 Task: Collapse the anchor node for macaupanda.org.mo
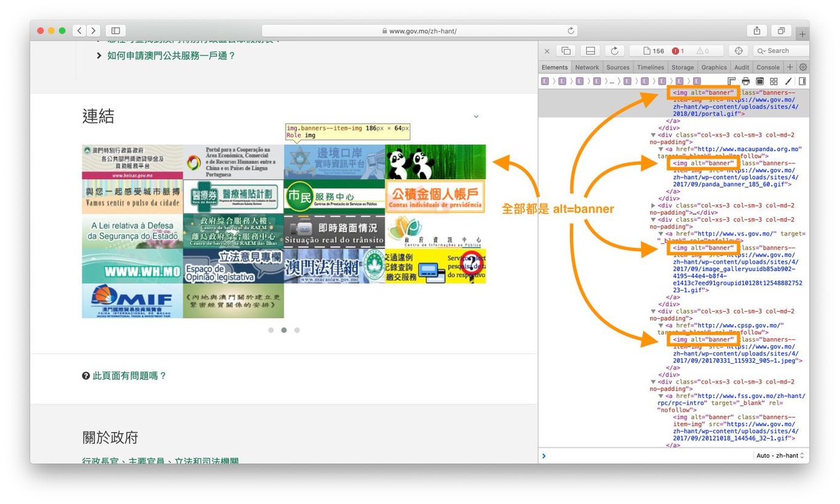click(660, 149)
